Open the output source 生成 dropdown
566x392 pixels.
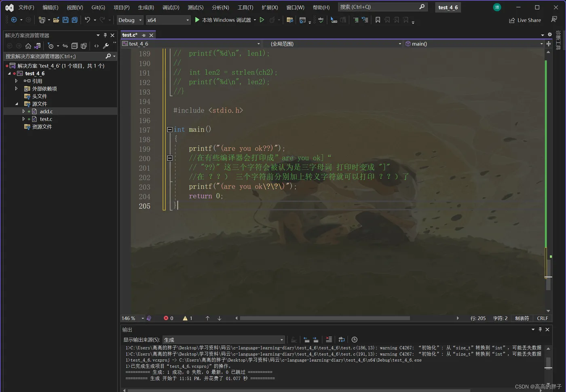[224, 339]
